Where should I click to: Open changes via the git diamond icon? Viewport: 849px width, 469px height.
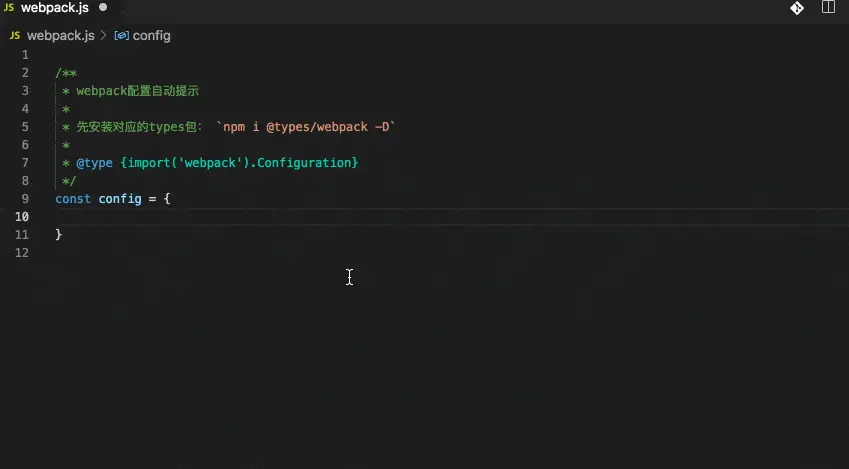(797, 8)
